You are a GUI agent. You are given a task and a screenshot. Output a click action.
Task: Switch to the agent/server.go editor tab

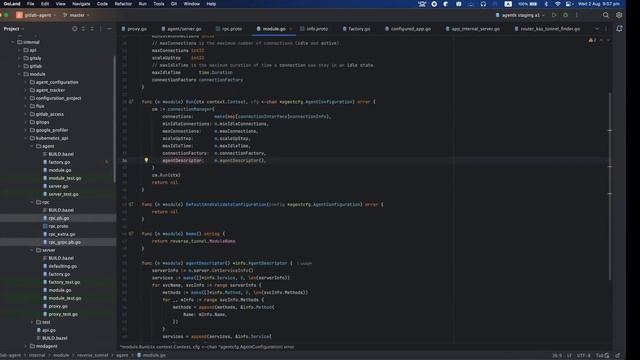click(181, 29)
